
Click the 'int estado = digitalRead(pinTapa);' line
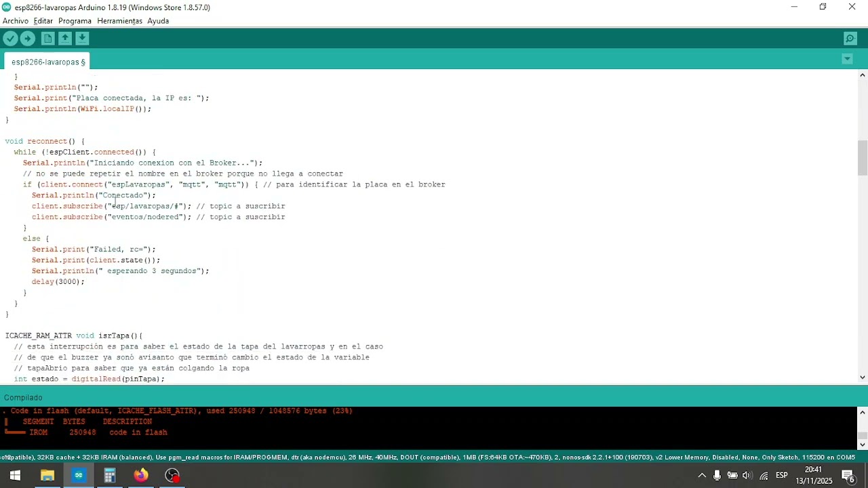point(90,379)
